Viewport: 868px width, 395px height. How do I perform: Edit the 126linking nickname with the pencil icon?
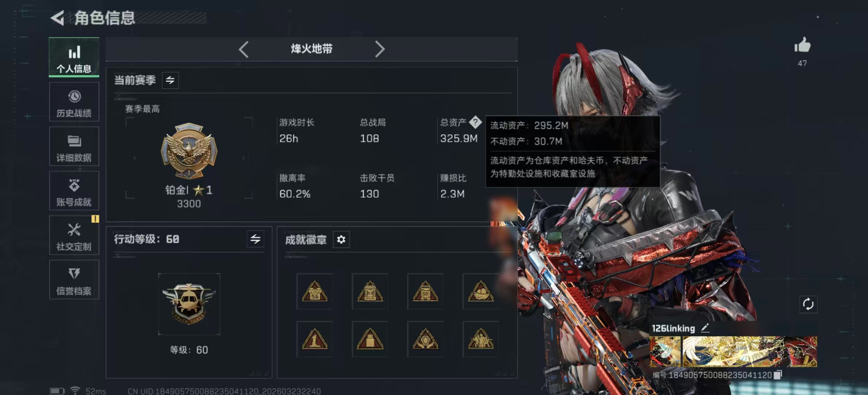pyautogui.click(x=705, y=328)
